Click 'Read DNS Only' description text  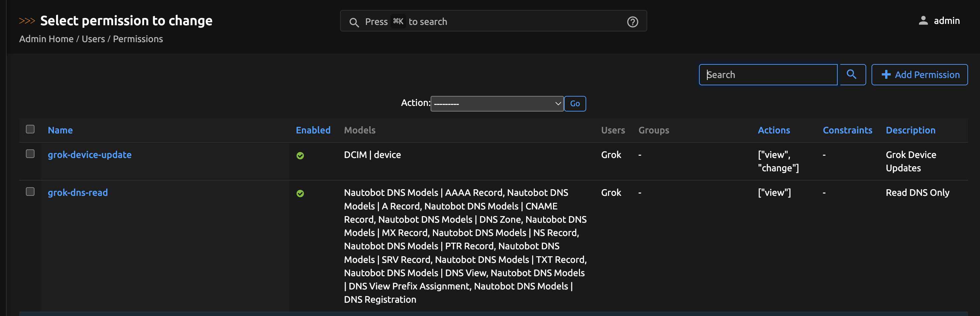[917, 192]
